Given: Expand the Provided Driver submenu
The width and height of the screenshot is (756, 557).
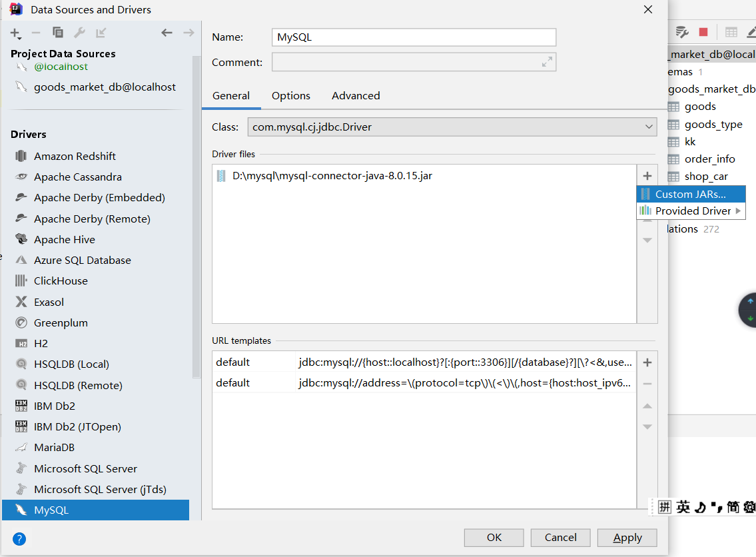Looking at the screenshot, I should (x=691, y=211).
